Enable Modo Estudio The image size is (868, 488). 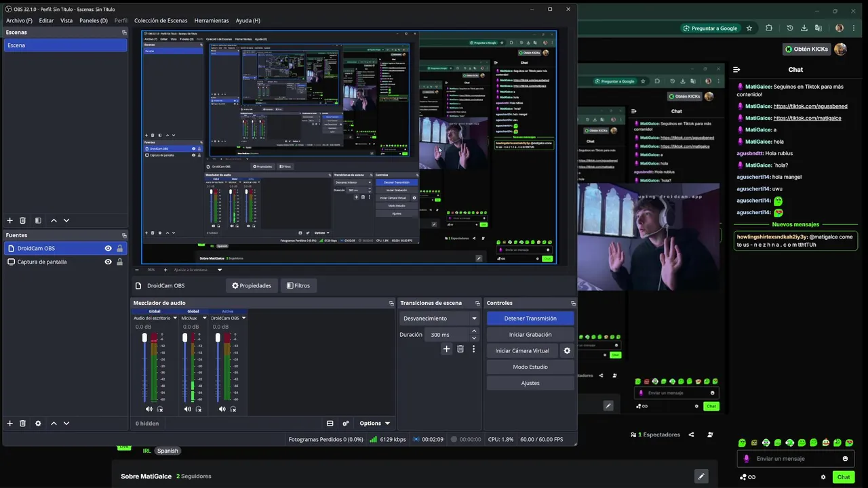pyautogui.click(x=530, y=367)
